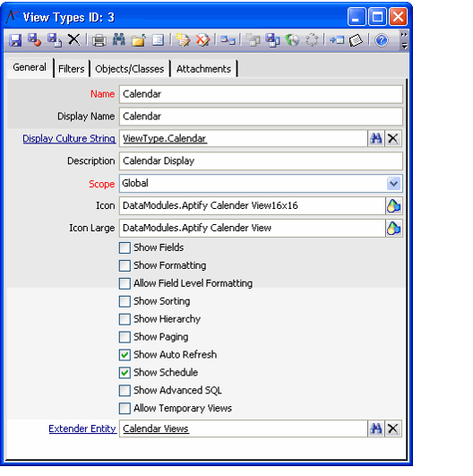This screenshot has height=476, width=473.
Task: Enable the Show Advanced SQL checkbox
Action: click(x=125, y=391)
